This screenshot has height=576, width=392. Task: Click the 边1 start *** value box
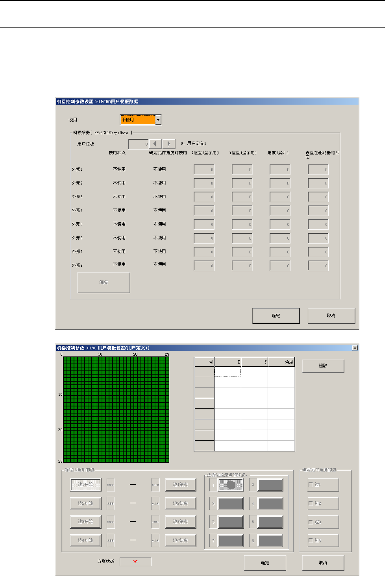click(111, 485)
